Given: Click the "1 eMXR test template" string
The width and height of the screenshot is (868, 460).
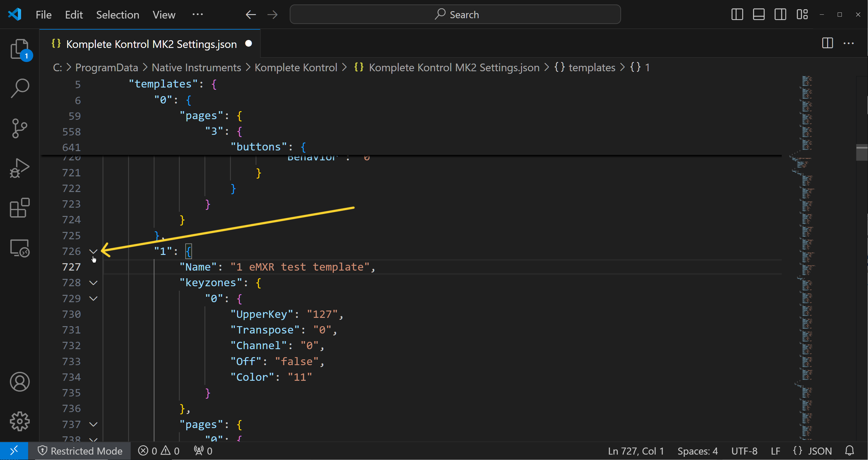Looking at the screenshot, I should point(300,267).
